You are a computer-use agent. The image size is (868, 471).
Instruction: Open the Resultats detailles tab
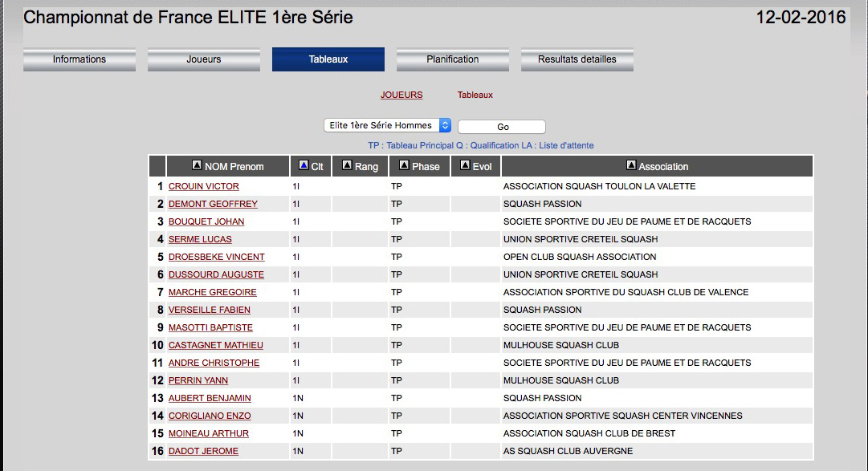pos(577,59)
